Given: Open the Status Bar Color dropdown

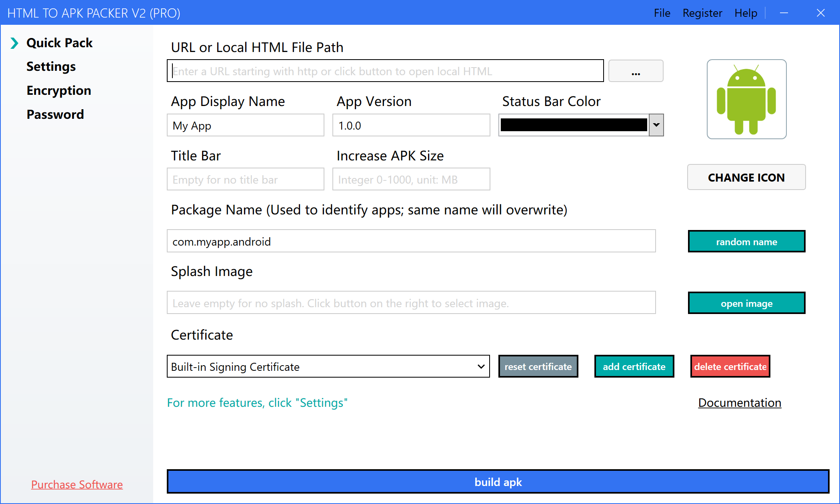Looking at the screenshot, I should coord(656,125).
